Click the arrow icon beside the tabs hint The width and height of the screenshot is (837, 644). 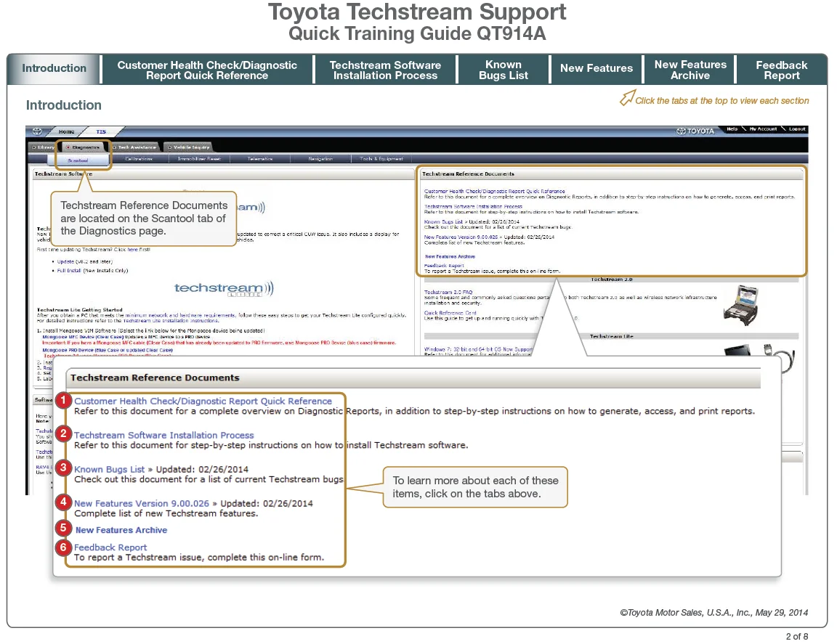click(626, 98)
